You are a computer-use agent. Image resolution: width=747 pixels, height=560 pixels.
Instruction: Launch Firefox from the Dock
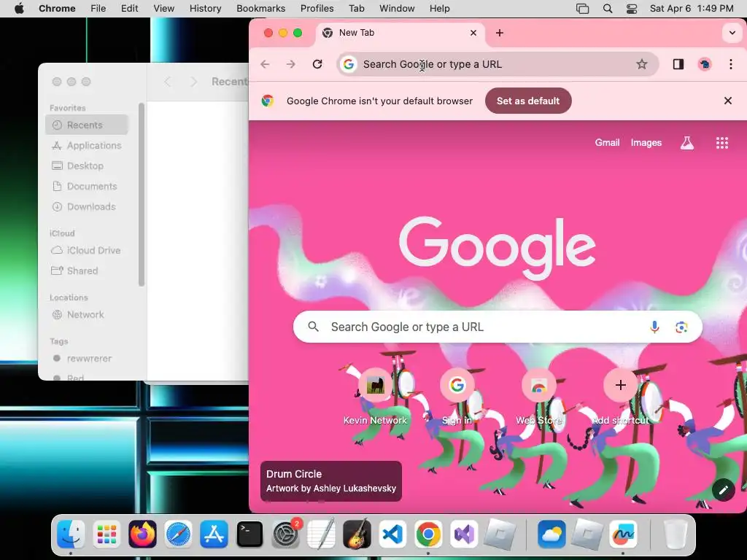[x=142, y=534]
